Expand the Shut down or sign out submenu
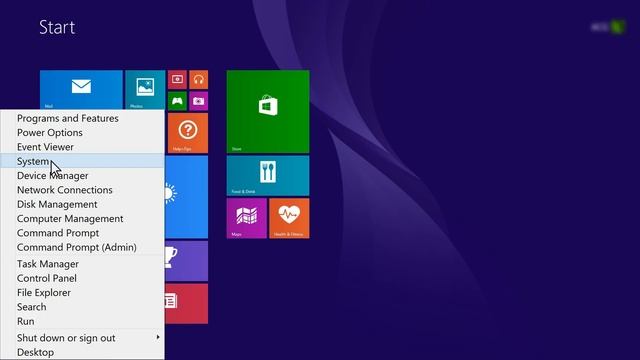This screenshot has height=360, width=640. [82, 338]
